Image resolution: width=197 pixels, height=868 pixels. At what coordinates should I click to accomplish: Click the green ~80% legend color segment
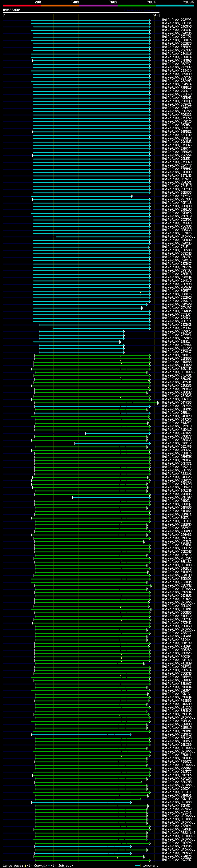pos(136,6)
